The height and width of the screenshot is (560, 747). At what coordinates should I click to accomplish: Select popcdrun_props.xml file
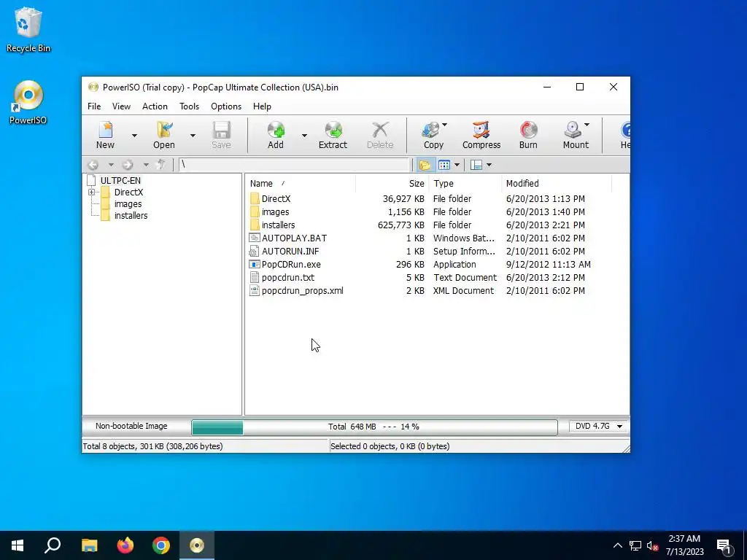[302, 290]
